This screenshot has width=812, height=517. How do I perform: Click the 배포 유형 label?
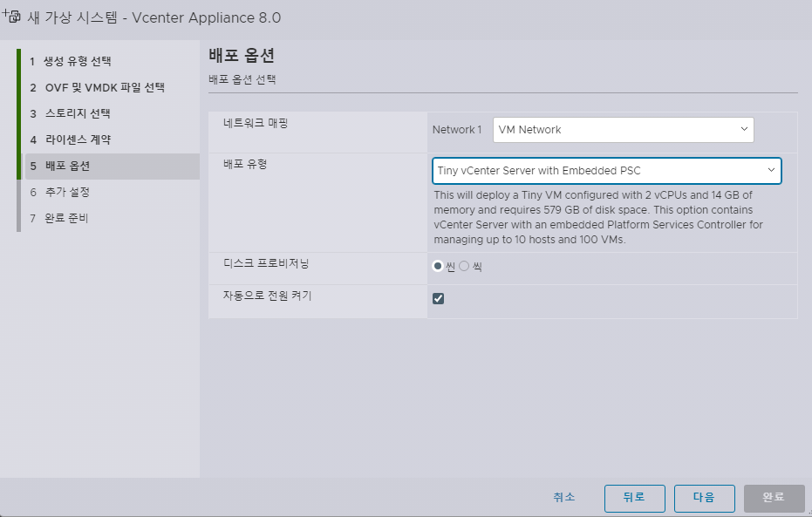245,164
